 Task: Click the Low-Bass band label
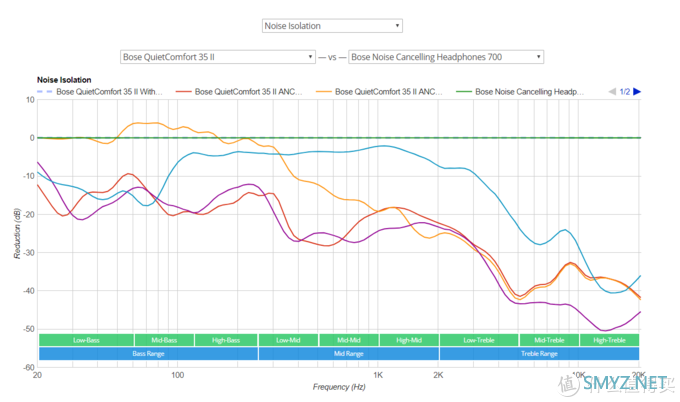(86, 340)
